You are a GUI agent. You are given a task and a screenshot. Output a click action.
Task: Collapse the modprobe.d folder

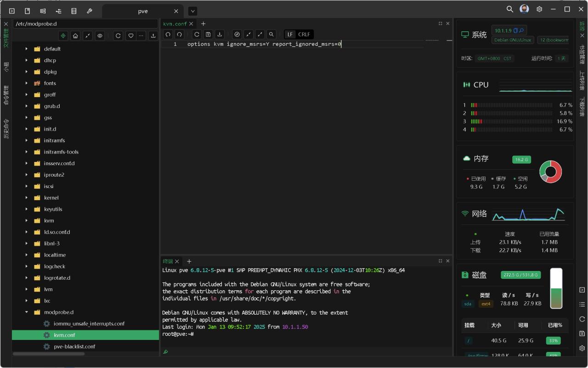pyautogui.click(x=26, y=312)
